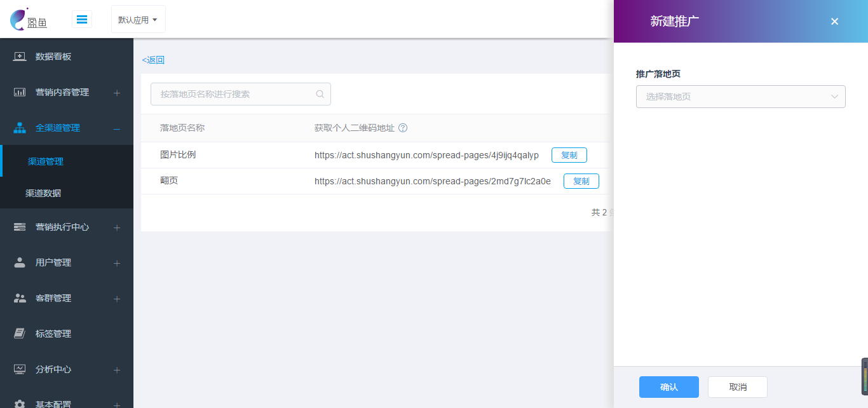Expand 用户管理 with its plus sign
The image size is (868, 408).
[117, 263]
